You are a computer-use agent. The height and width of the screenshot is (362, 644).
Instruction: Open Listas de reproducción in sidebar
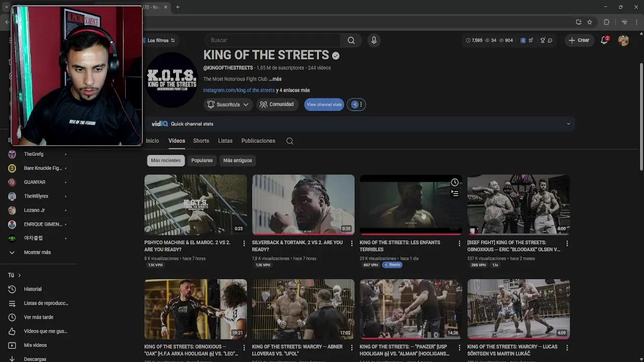coord(38,303)
